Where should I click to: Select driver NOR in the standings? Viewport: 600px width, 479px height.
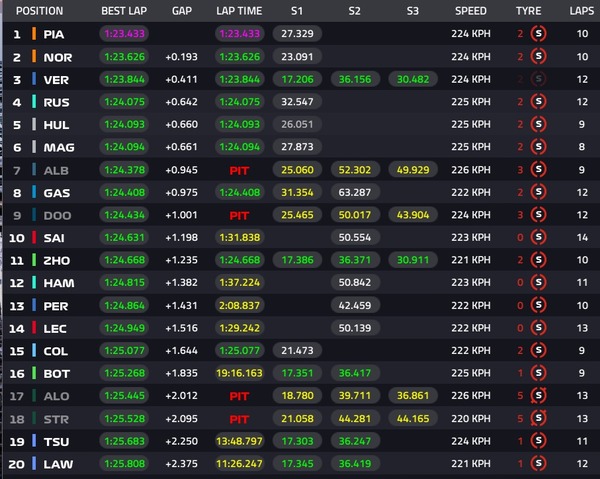tap(56, 56)
